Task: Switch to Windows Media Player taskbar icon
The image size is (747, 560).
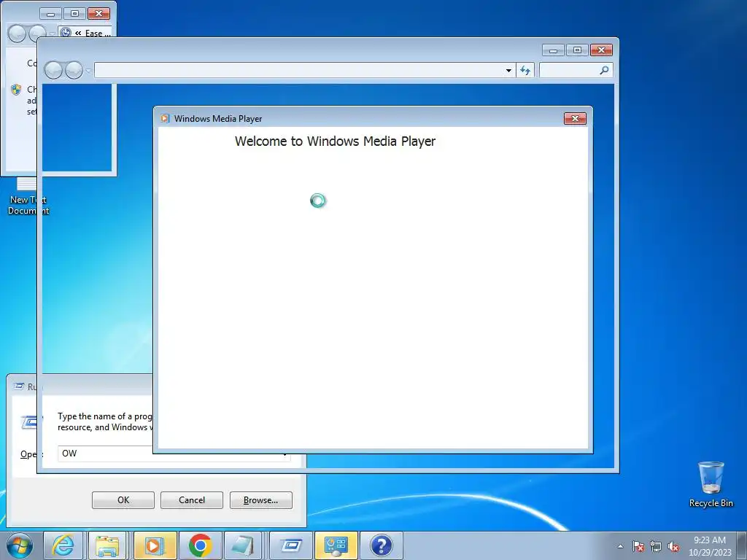Action: (x=155, y=545)
